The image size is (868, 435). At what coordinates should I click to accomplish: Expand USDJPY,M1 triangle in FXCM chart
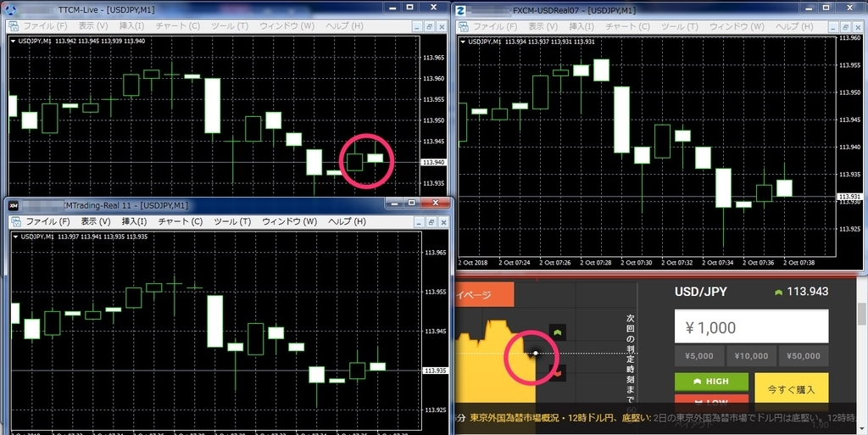click(464, 42)
